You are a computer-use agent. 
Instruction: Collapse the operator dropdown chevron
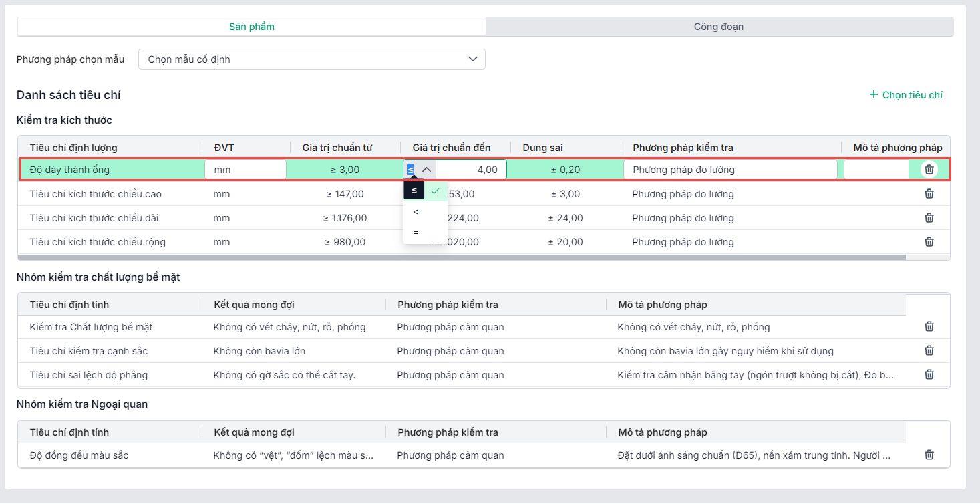[426, 170]
